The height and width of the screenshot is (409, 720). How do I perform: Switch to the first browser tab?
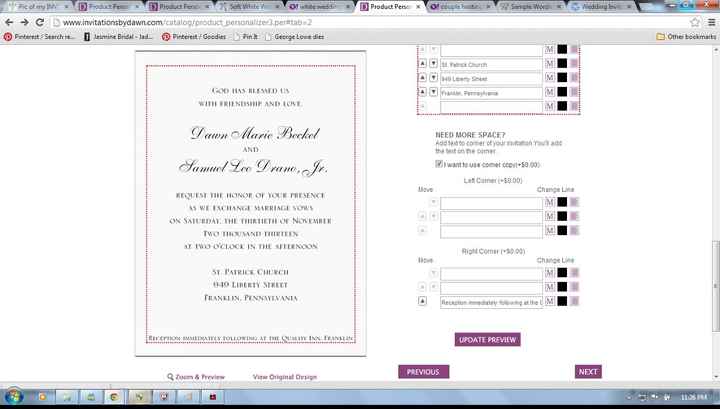pos(38,7)
